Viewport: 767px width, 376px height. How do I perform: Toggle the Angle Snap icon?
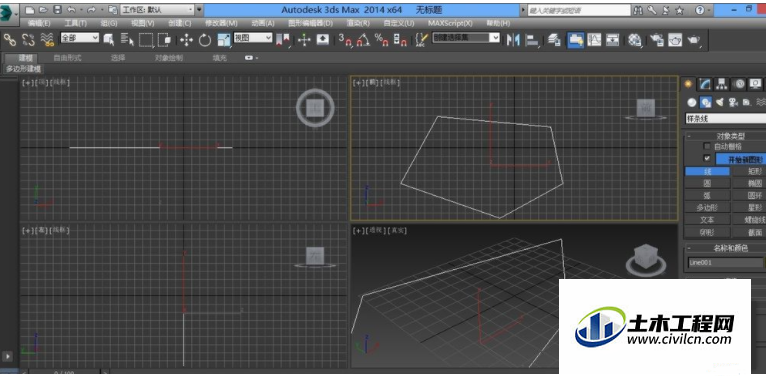[x=363, y=40]
